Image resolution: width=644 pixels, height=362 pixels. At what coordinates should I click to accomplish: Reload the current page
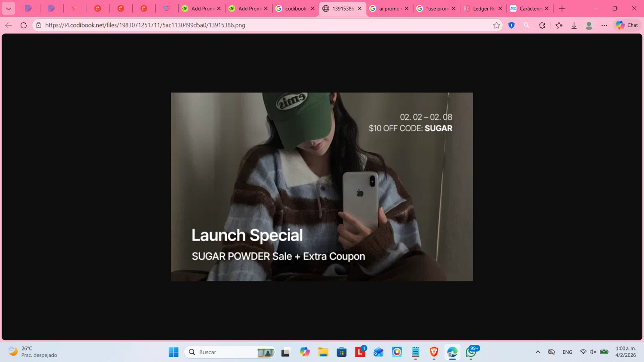pyautogui.click(x=24, y=25)
